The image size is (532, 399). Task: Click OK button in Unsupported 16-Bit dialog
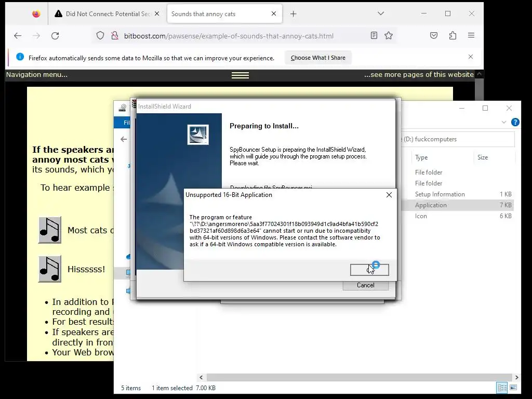coord(369,270)
